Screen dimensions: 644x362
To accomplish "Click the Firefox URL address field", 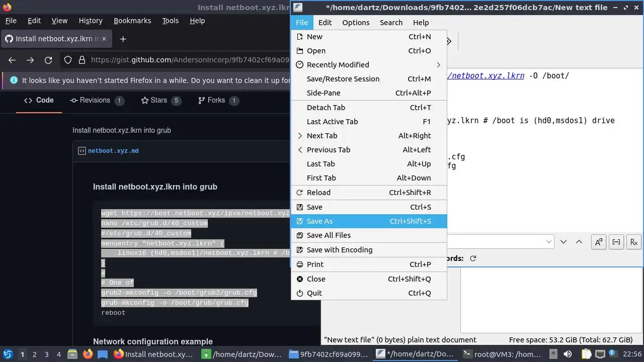I will [x=190, y=60].
